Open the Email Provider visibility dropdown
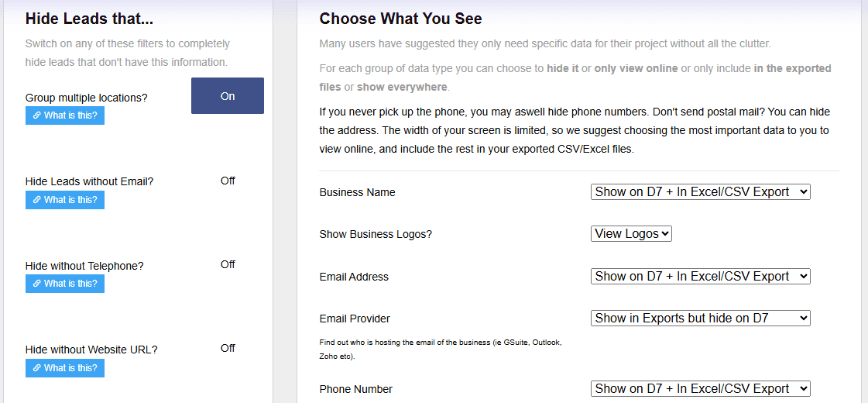868x403 pixels. (x=700, y=318)
